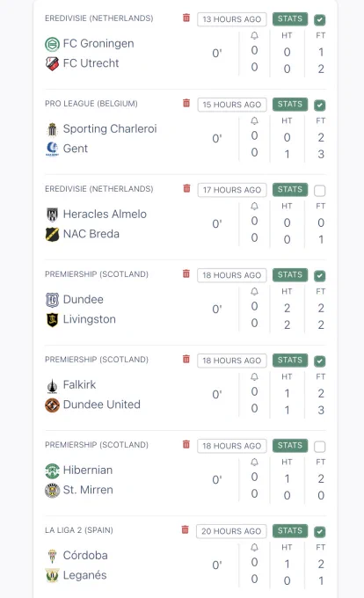Uncheck the FC Groningen match checkbox

click(x=319, y=20)
